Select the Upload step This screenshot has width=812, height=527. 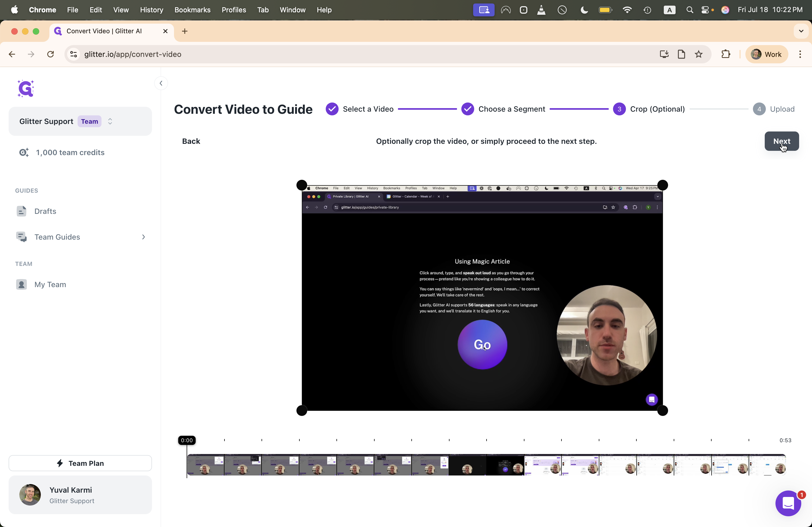pyautogui.click(x=774, y=109)
